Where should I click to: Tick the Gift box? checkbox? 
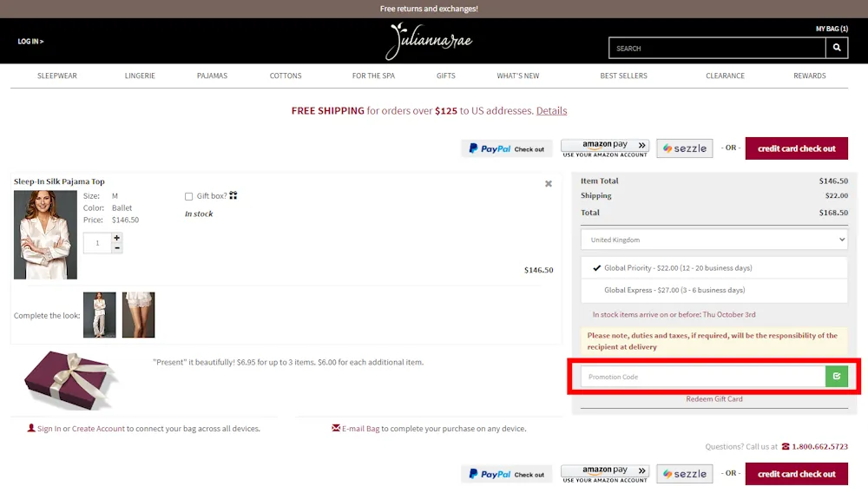click(x=188, y=196)
